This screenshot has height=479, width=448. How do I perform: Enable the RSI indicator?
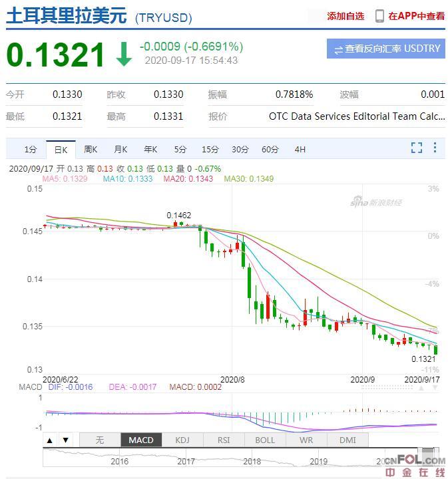pyautogui.click(x=223, y=440)
